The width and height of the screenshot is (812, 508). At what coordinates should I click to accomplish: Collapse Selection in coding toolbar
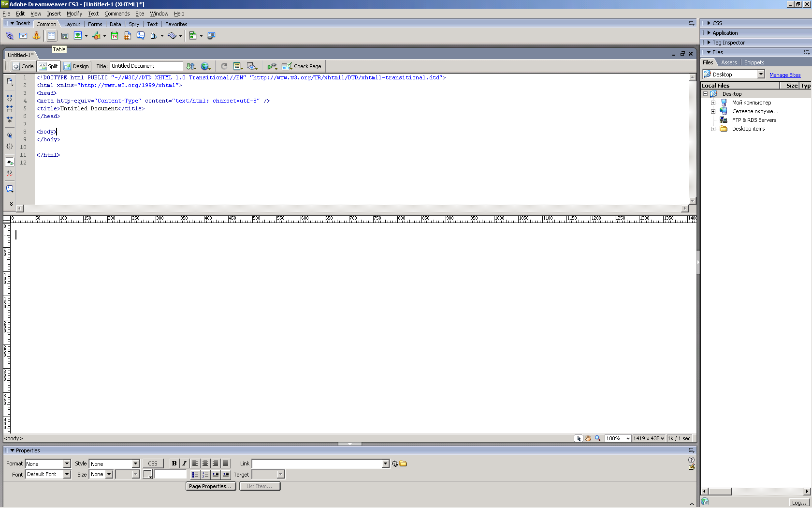[x=10, y=109]
